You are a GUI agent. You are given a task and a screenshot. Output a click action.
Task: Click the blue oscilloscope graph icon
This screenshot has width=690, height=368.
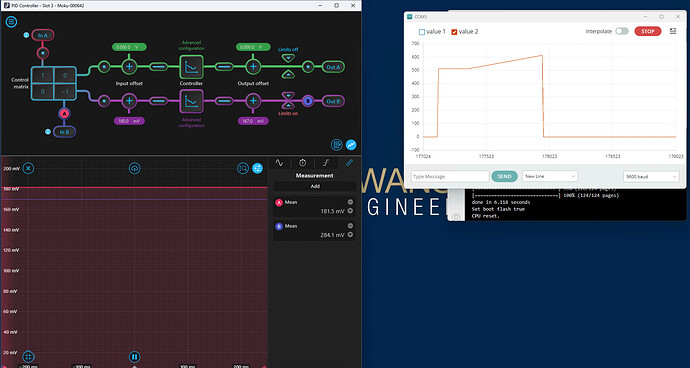pyautogui.click(x=351, y=144)
